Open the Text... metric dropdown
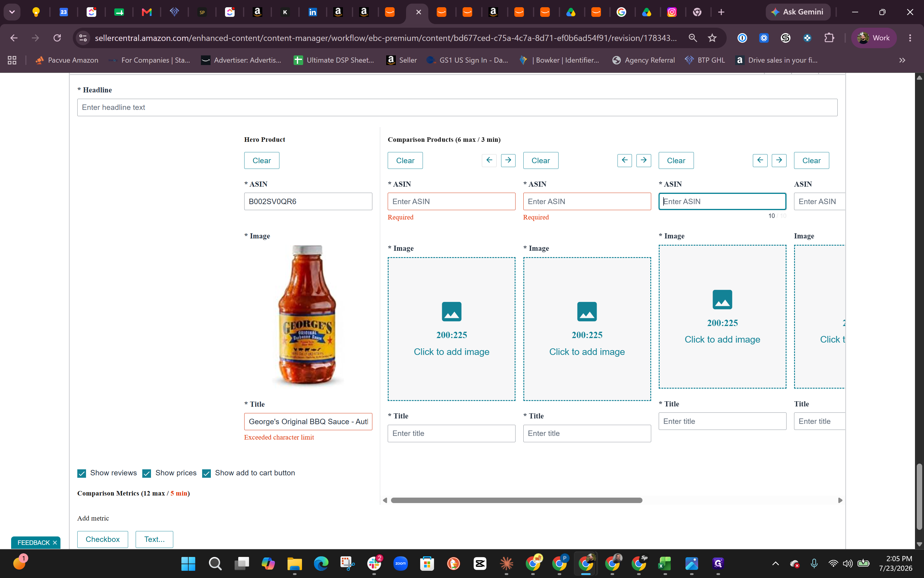Viewport: 924px width, 578px height. point(154,539)
